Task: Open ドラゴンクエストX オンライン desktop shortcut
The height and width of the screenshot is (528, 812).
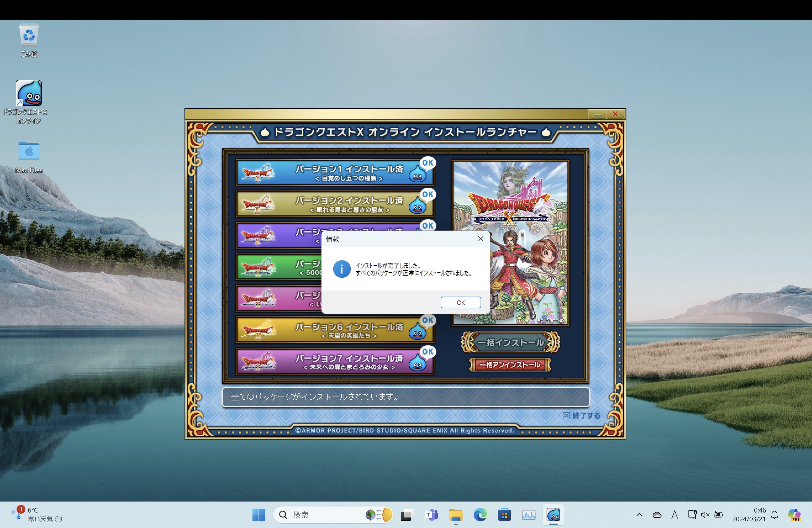Action: [x=29, y=102]
